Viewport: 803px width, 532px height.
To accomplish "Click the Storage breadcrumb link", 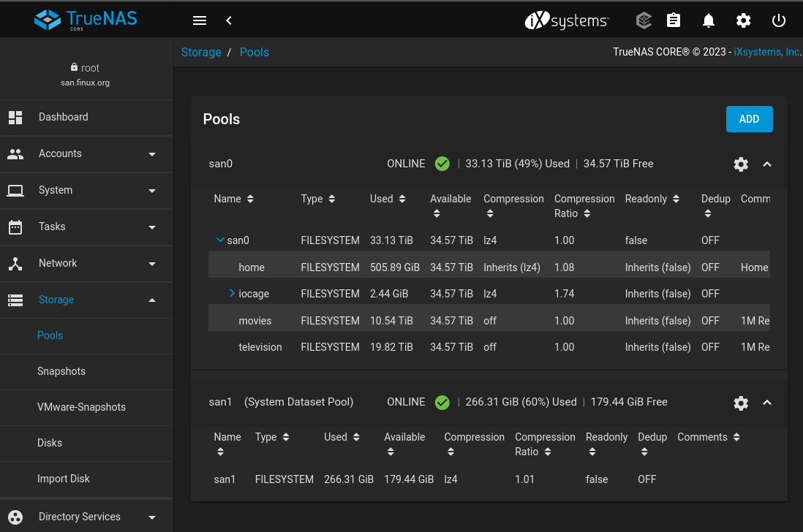I will pyautogui.click(x=201, y=52).
